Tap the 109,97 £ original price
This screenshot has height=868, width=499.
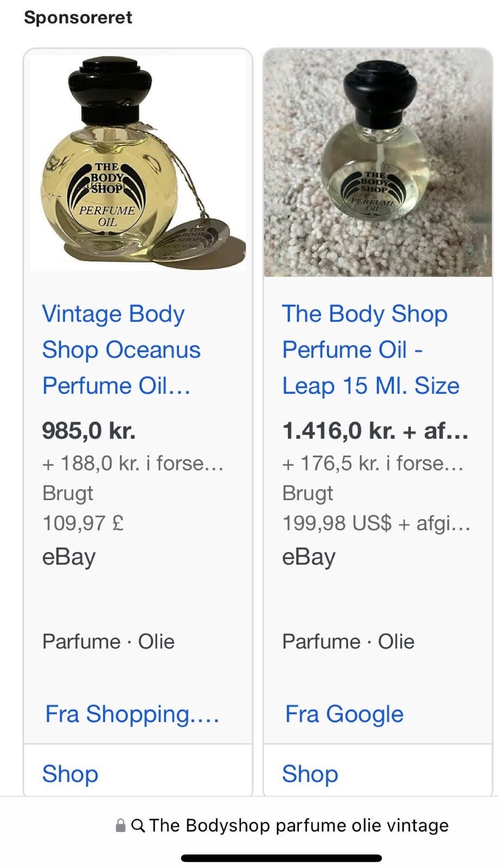point(83,523)
